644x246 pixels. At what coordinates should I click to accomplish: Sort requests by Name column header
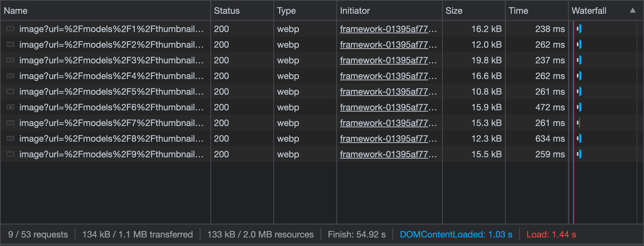tap(15, 11)
